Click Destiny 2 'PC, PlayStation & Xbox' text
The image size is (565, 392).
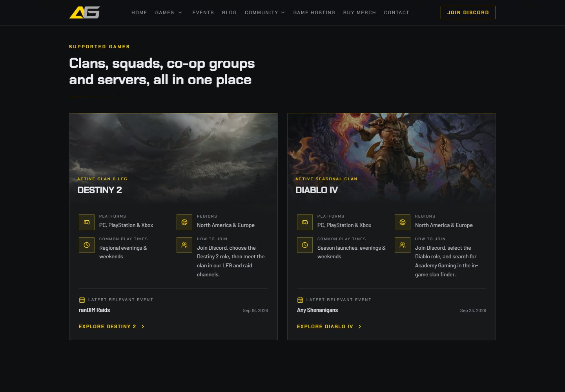click(x=126, y=225)
